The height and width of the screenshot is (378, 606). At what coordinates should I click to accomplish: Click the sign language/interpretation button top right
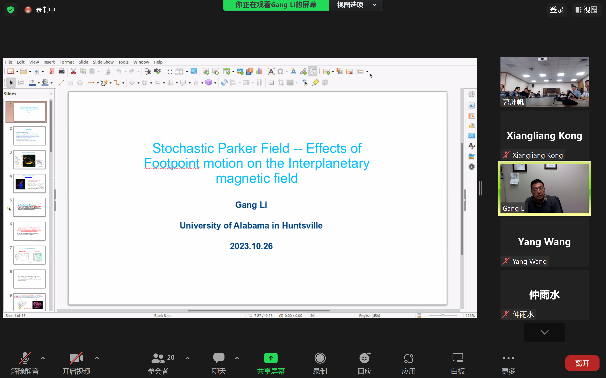point(557,10)
